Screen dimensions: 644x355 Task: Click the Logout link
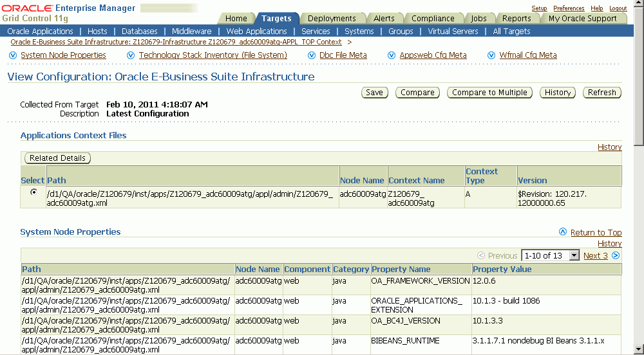tap(618, 8)
